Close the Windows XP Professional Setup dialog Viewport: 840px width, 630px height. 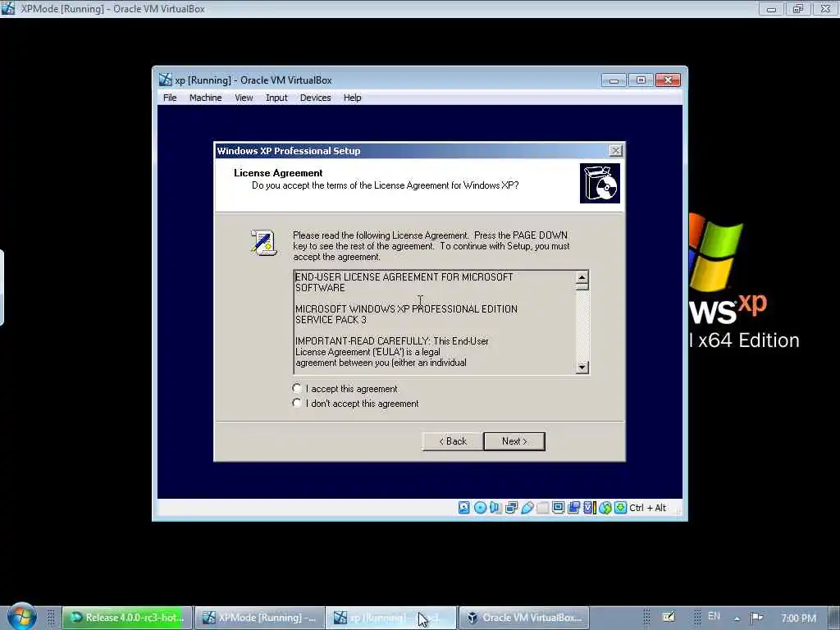point(615,151)
